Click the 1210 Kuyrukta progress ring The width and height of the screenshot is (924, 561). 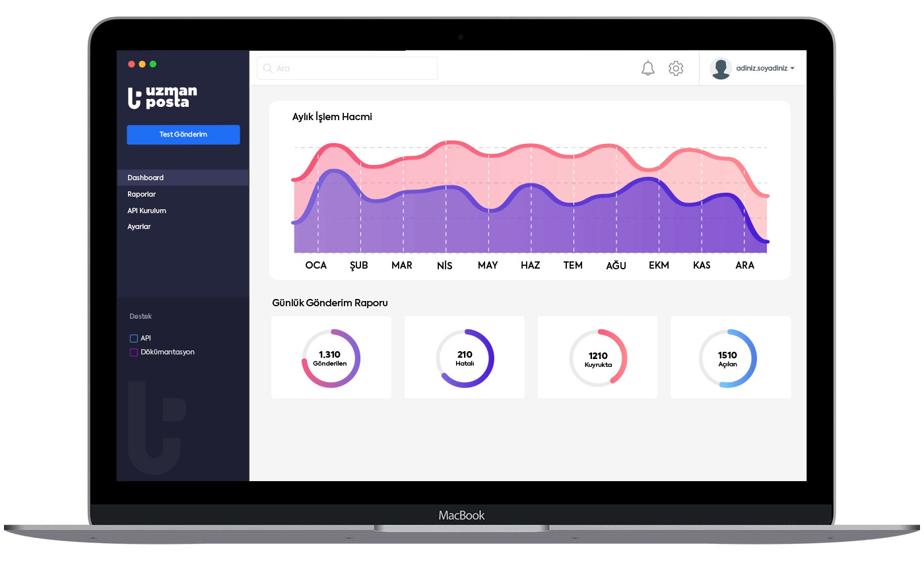tap(598, 358)
